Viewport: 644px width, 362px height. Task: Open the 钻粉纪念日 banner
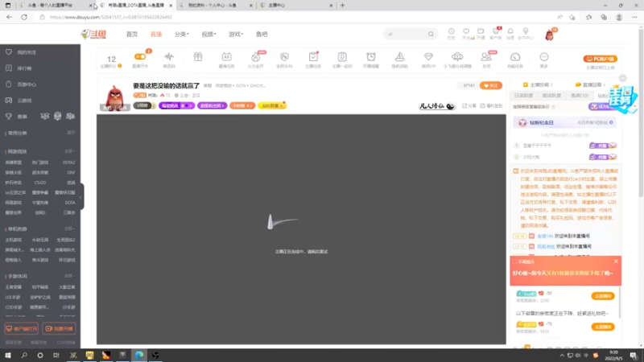565,123
